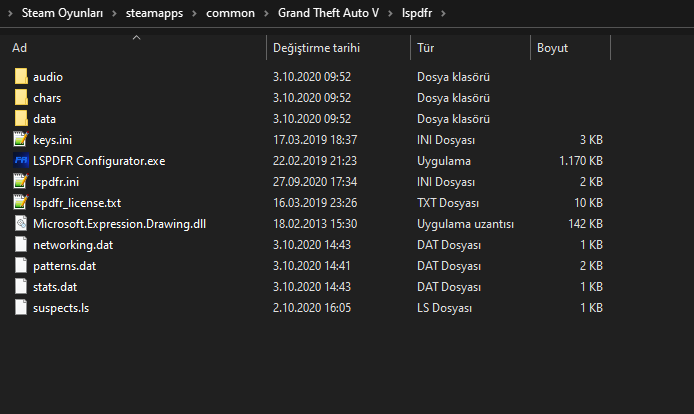
Task: Select the keys.ini file icon
Action: 21,140
